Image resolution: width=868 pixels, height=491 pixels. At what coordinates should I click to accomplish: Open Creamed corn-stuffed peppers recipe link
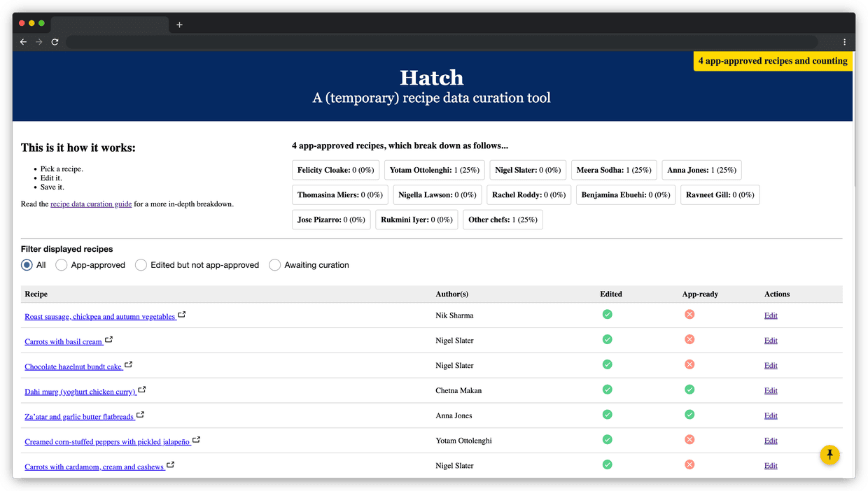pyautogui.click(x=107, y=442)
